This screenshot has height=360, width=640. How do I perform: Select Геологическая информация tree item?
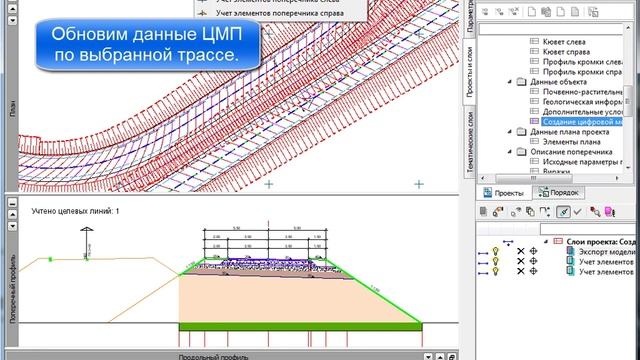[x=582, y=102]
